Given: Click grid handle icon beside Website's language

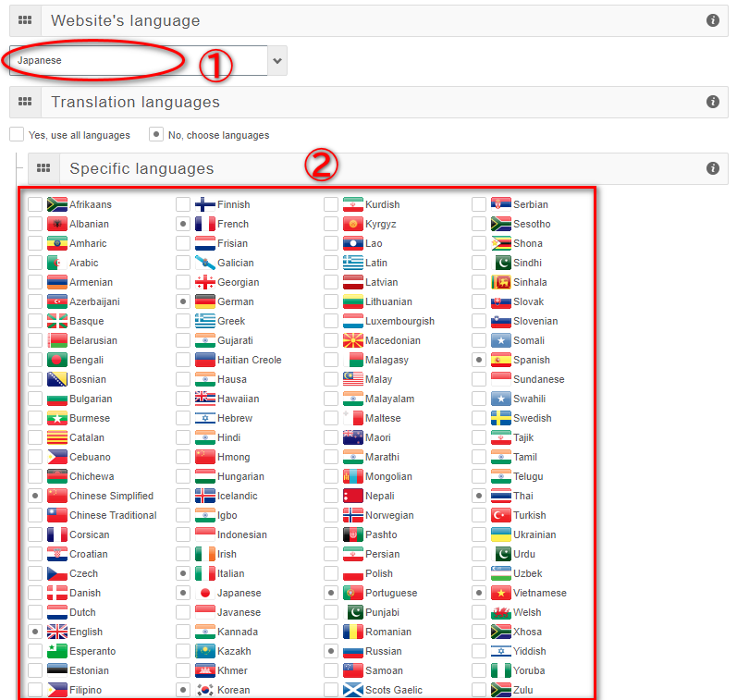Looking at the screenshot, I should click(25, 20).
